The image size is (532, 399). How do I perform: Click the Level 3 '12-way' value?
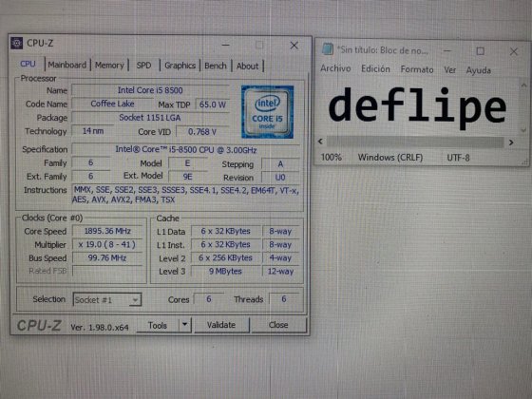pyautogui.click(x=280, y=271)
